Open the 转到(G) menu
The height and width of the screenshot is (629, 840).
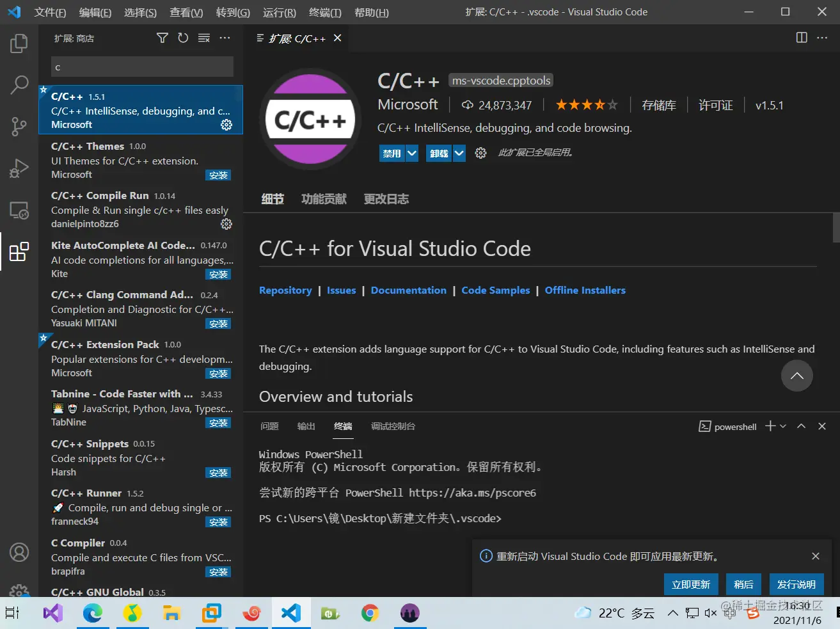click(x=233, y=12)
